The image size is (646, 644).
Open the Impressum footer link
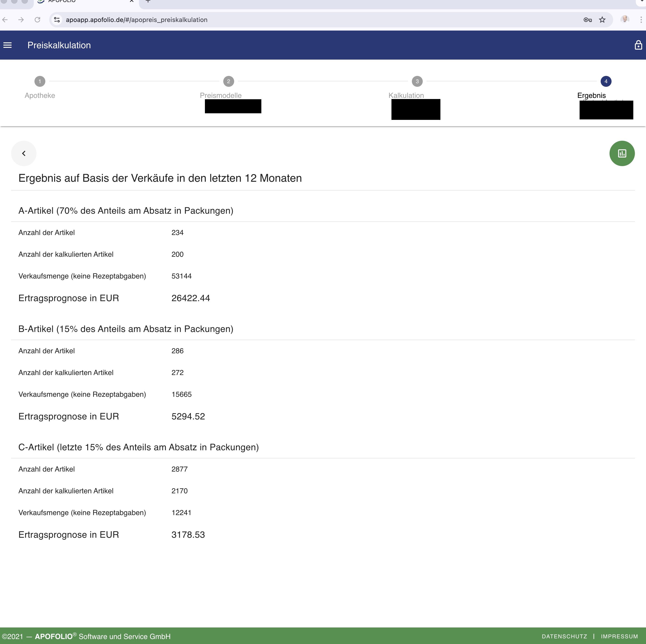pos(619,636)
